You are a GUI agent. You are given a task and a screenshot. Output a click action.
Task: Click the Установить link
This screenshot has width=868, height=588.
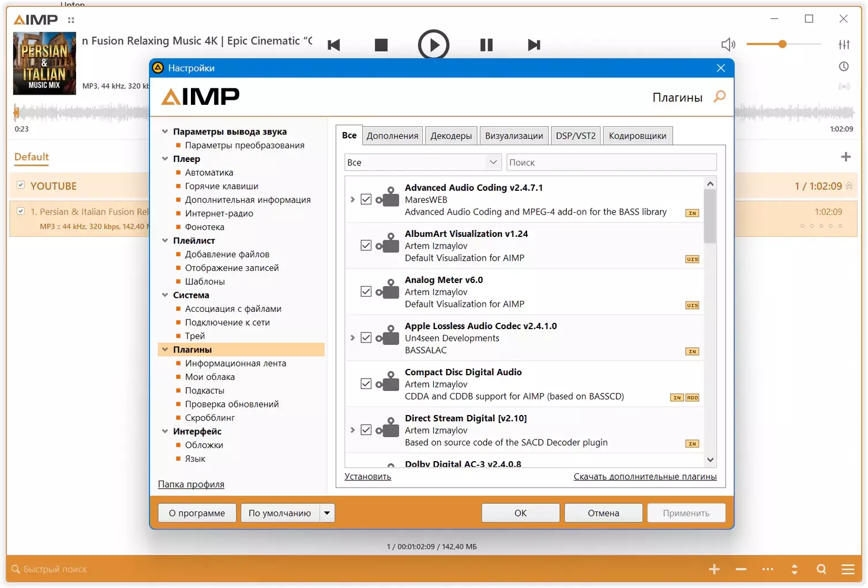pos(368,477)
